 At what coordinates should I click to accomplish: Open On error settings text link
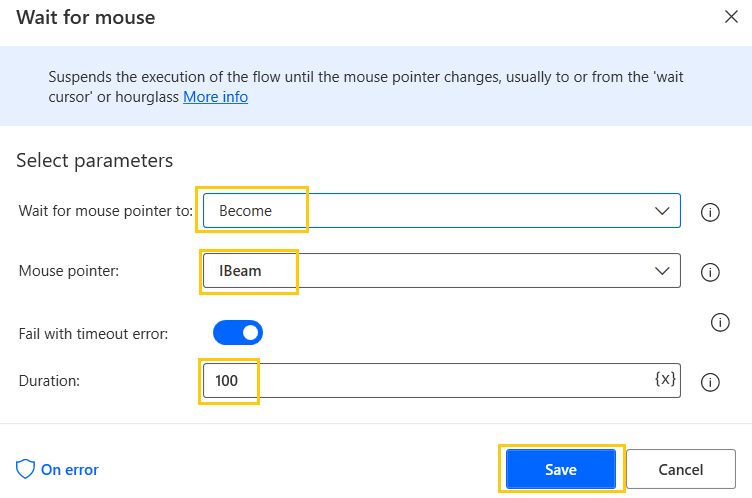(69, 469)
